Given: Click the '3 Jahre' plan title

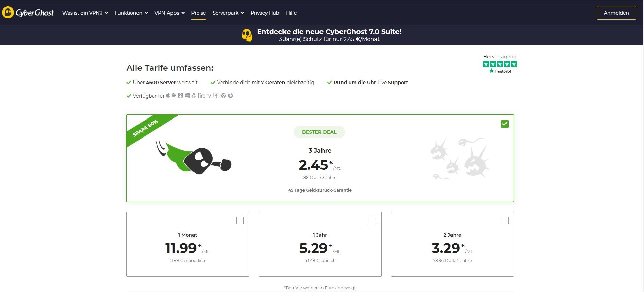Looking at the screenshot, I should pyautogui.click(x=320, y=151).
